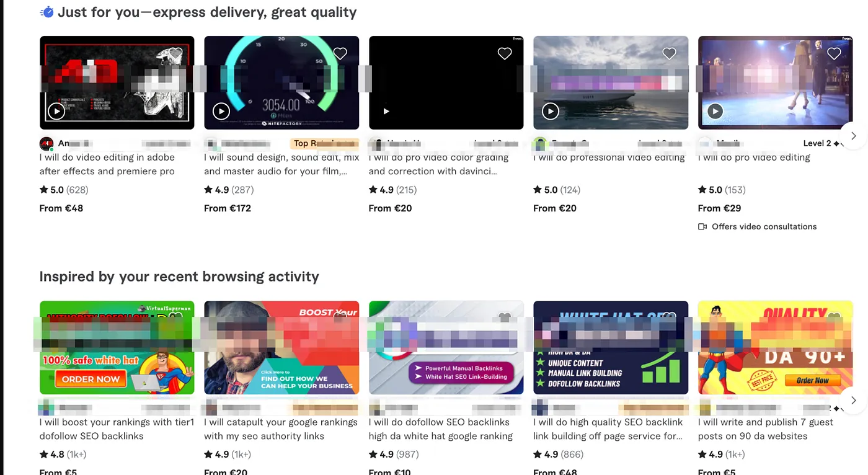The height and width of the screenshot is (475, 868).
Task: Play the color grading gig video
Action: click(386, 112)
